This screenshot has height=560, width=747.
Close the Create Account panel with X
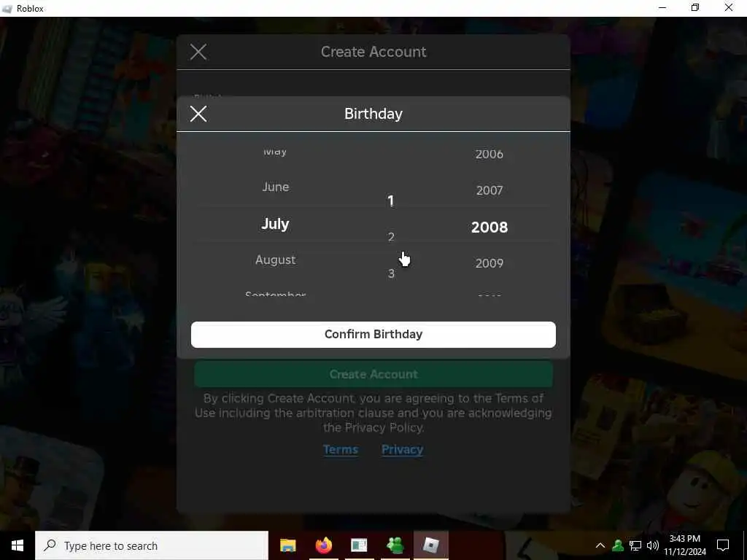coord(198,52)
